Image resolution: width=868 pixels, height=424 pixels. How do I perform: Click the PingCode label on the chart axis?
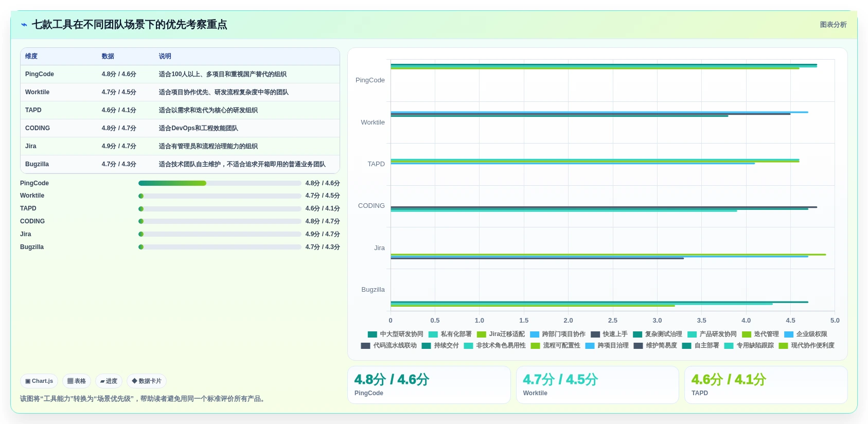point(370,80)
